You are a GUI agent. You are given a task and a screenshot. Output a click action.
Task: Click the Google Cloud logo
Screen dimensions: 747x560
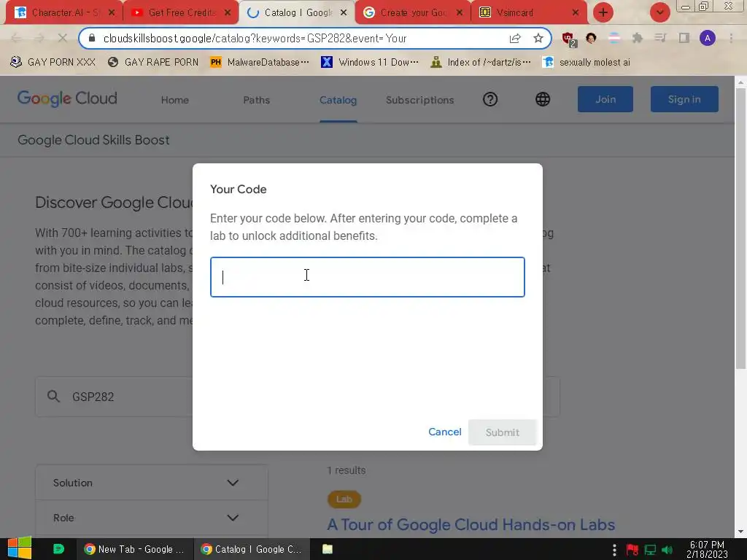[x=67, y=98]
